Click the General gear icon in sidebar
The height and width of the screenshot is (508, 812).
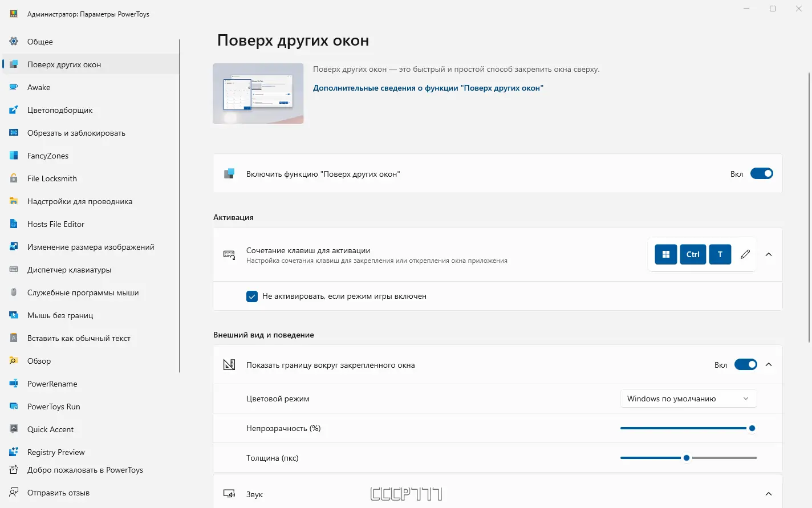tap(14, 41)
